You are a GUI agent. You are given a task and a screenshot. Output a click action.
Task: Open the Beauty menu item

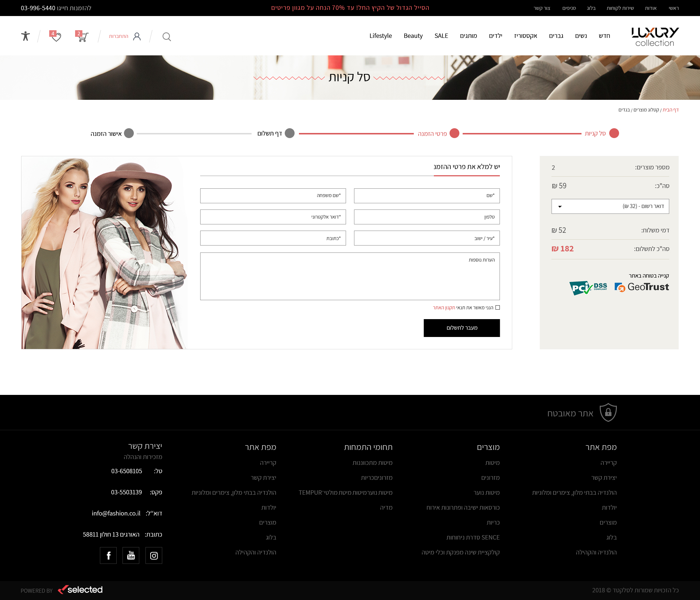click(x=413, y=36)
